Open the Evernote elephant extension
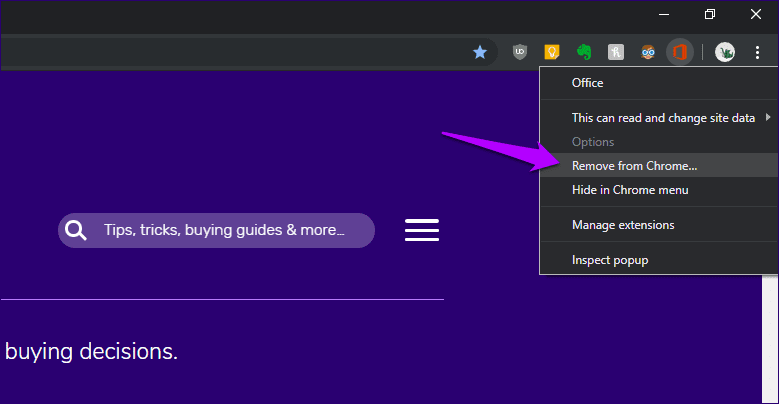Image resolution: width=779 pixels, height=404 pixels. (584, 52)
